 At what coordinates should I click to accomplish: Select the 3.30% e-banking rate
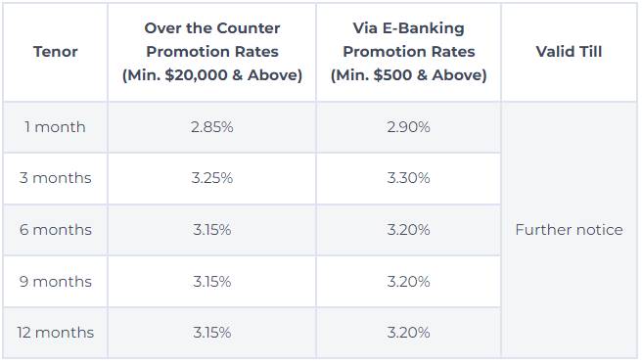(x=409, y=178)
